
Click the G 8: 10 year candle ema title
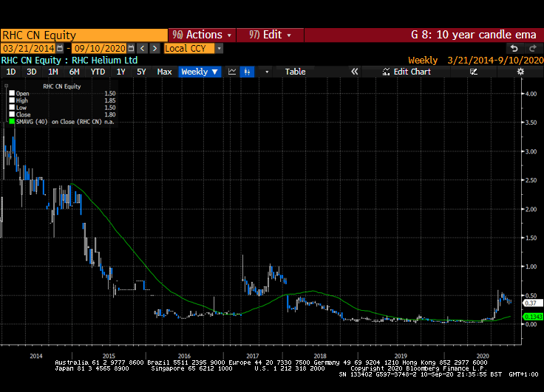(x=474, y=35)
